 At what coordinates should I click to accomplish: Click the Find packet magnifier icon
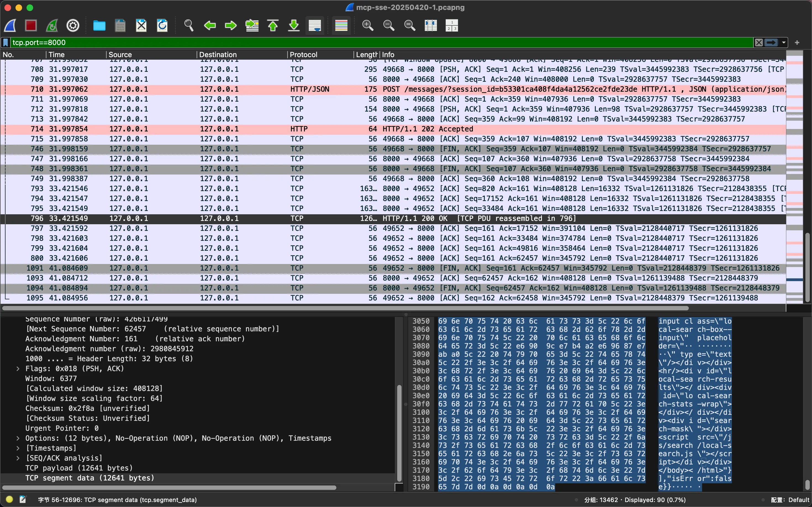189,25
